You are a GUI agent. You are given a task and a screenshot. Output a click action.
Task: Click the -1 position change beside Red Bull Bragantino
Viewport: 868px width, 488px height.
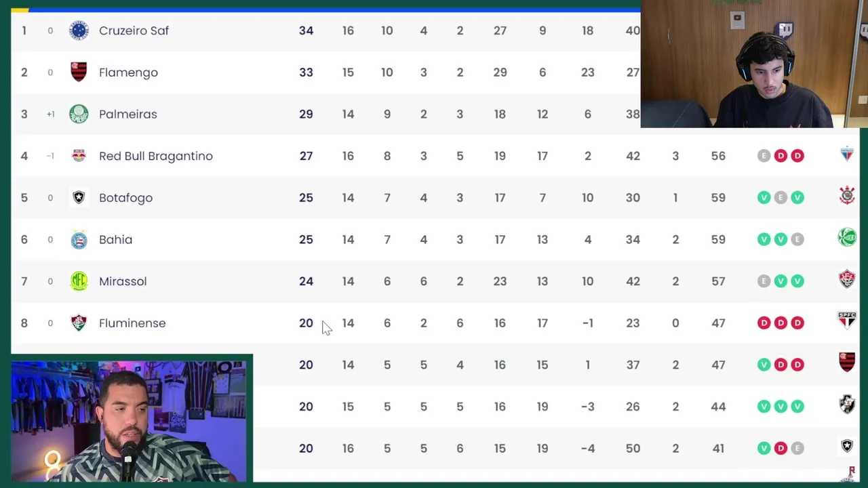click(50, 156)
